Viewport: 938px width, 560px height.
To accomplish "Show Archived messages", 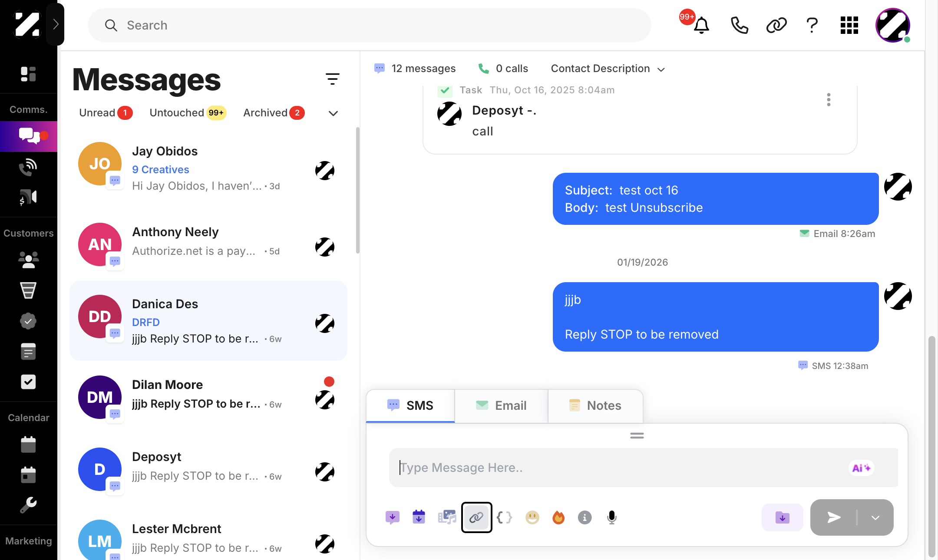I will pyautogui.click(x=274, y=113).
